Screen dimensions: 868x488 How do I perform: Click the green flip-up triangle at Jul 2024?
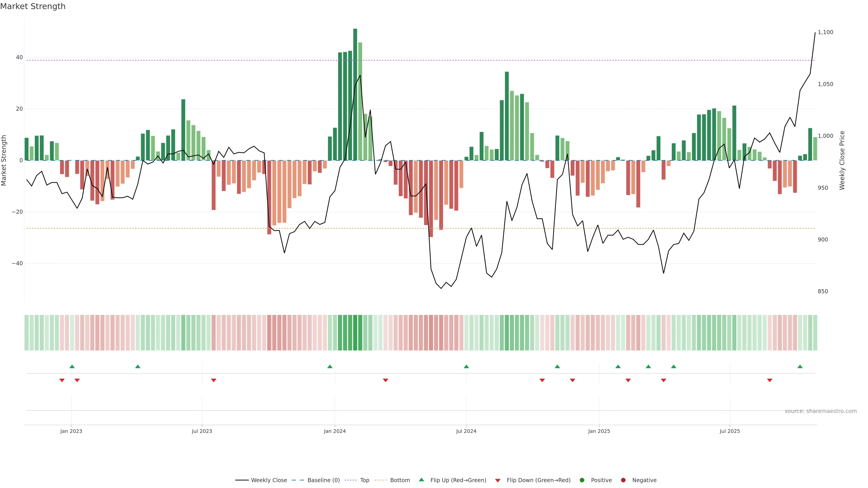466,366
